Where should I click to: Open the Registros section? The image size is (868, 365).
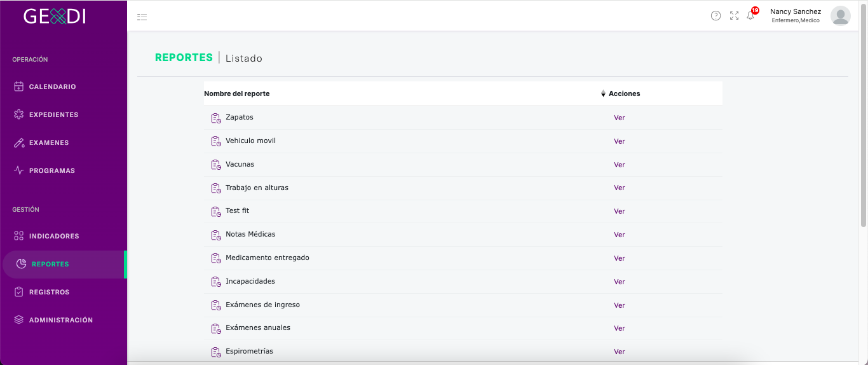(64, 292)
